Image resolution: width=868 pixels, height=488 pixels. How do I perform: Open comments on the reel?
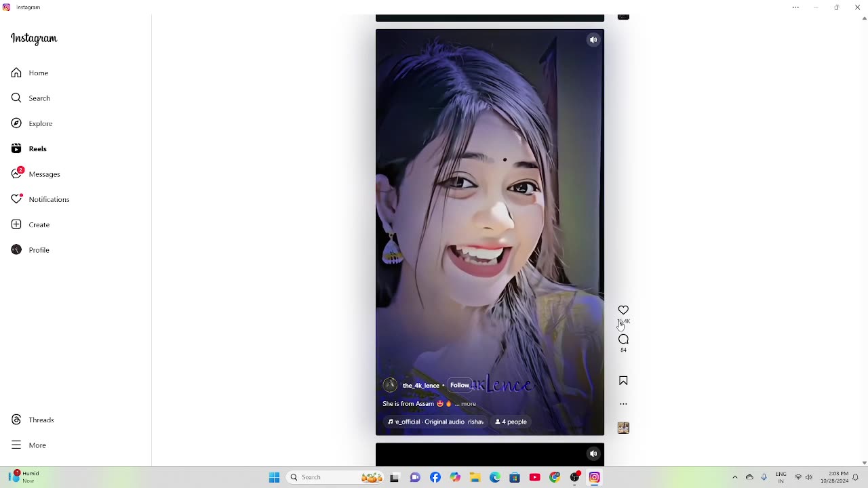(x=623, y=340)
